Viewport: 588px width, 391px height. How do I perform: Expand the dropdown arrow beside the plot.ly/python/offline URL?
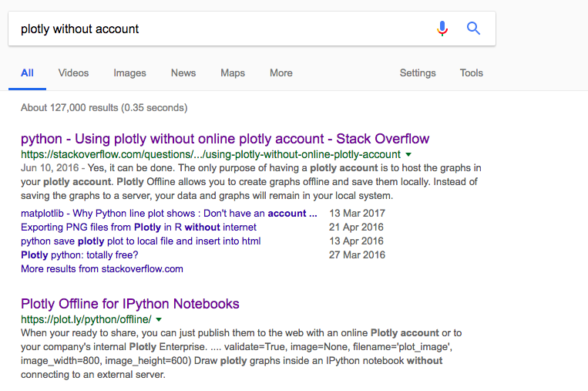click(159, 319)
